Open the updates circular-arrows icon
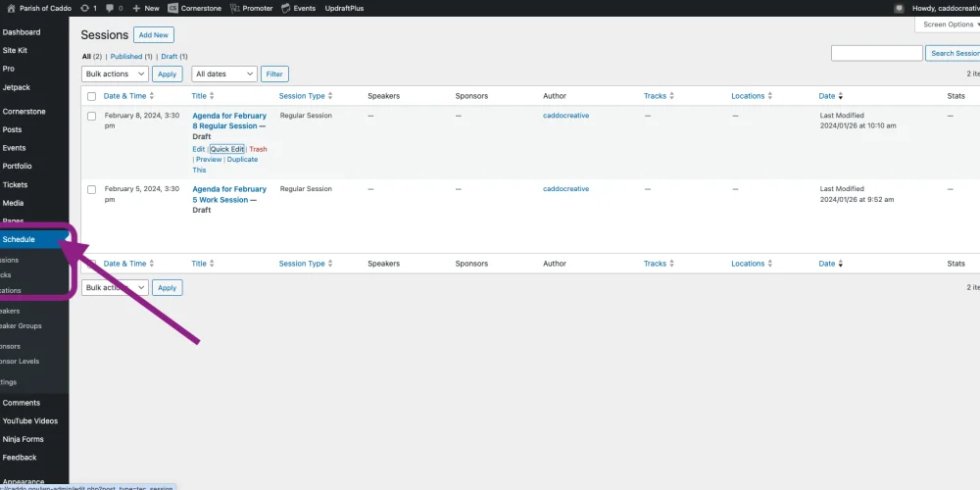Viewport: 980px width, 490px height. coord(85,8)
